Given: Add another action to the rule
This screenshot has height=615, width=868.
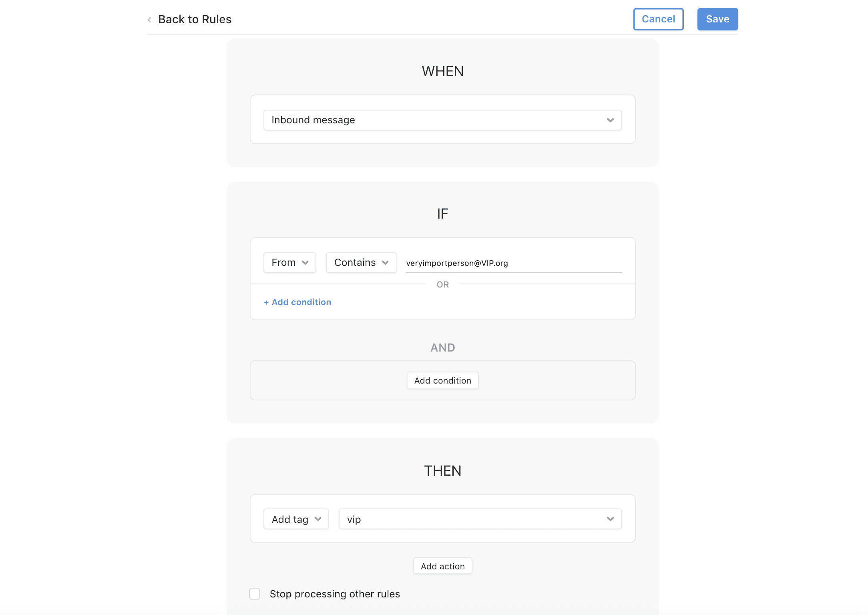Looking at the screenshot, I should pyautogui.click(x=442, y=566).
